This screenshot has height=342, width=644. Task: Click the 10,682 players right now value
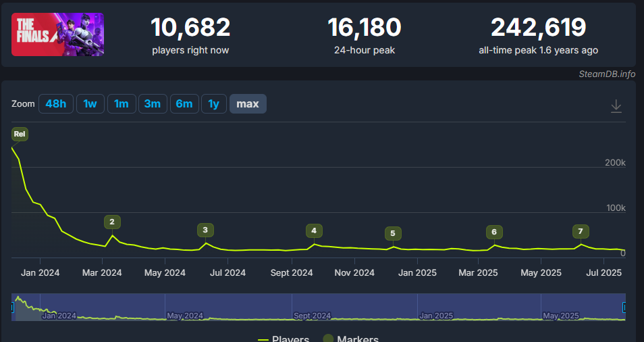click(x=190, y=28)
